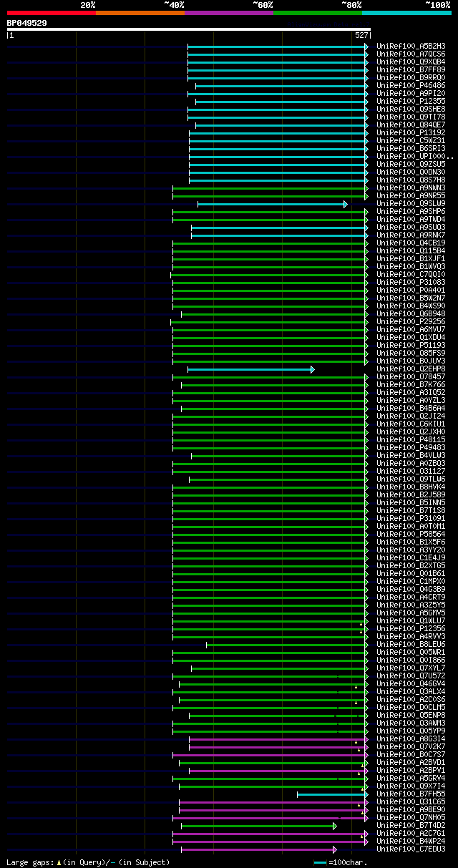Image resolution: width=458 pixels, height=868 pixels.
Task: Click green alignment bar for UniRef100_B7T4D2
Action: (258, 826)
